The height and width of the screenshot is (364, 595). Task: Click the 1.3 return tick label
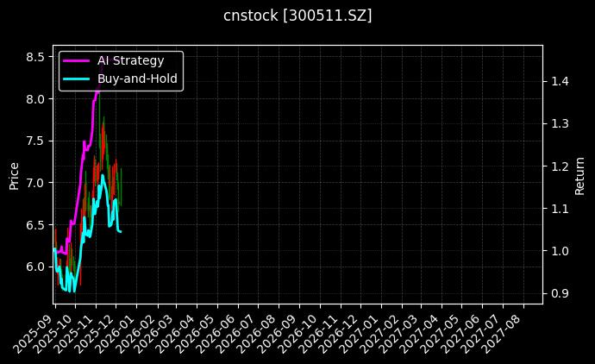tap(560, 123)
